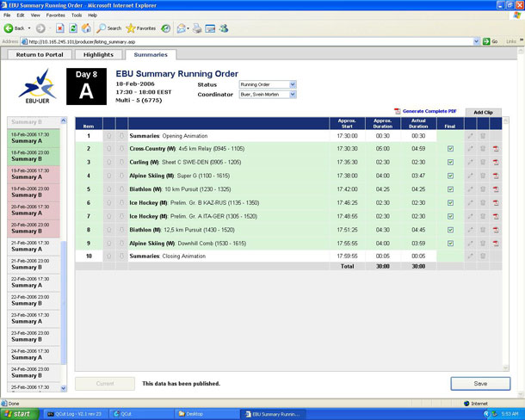Click the Print icon in the toolbar

pyautogui.click(x=197, y=28)
